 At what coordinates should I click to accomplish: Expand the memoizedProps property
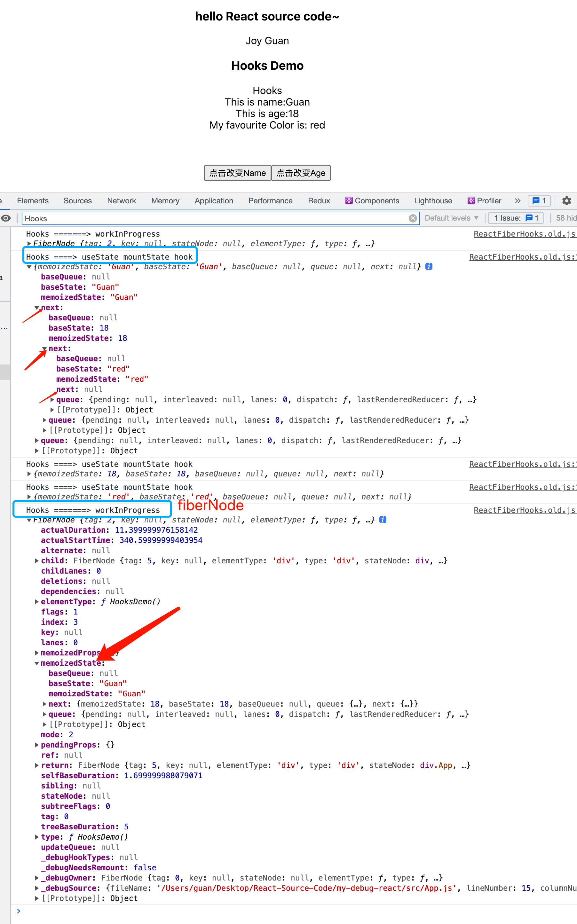point(37,653)
